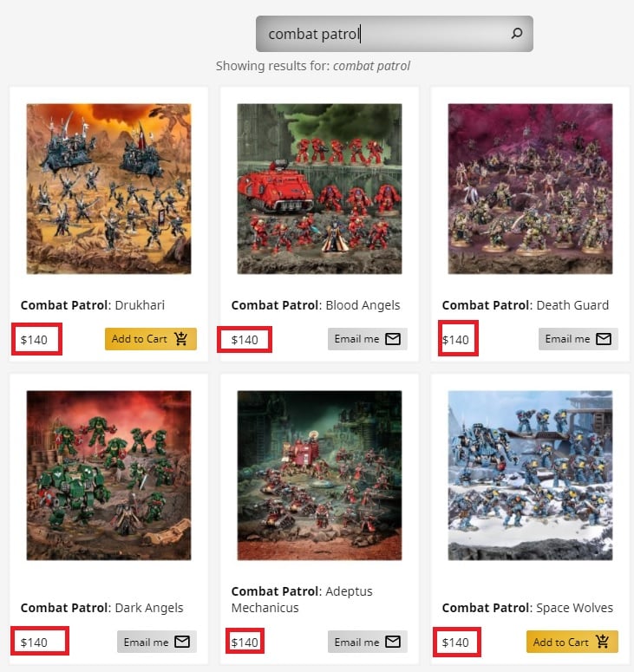
Task: Click the envelope icon for Blood Angels
Action: (x=393, y=339)
